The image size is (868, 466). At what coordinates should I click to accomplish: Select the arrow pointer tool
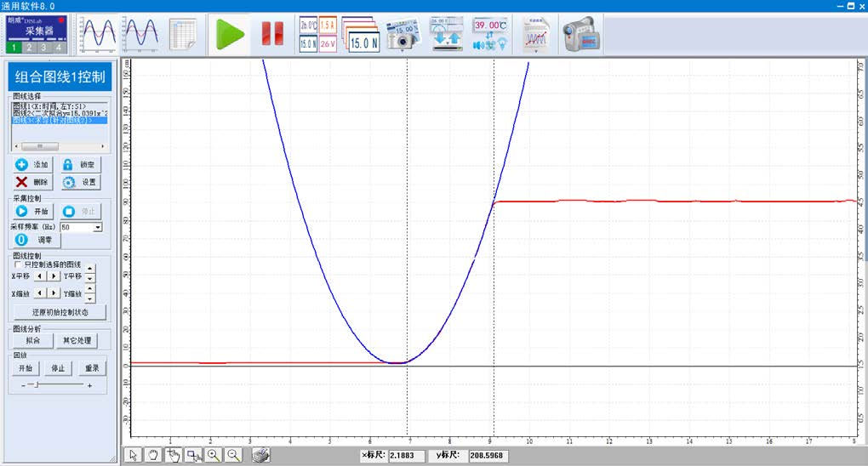pyautogui.click(x=134, y=455)
